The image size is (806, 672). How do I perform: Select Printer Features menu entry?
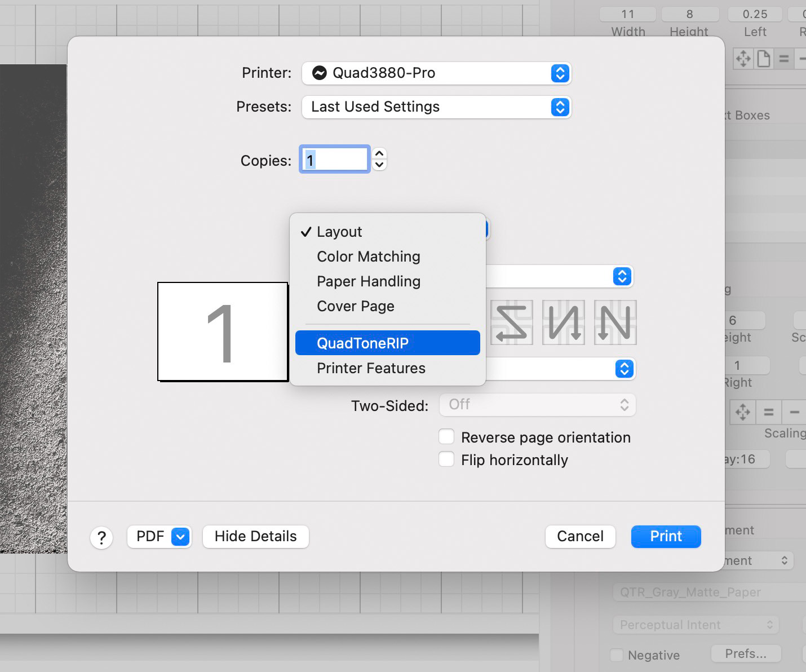371,368
